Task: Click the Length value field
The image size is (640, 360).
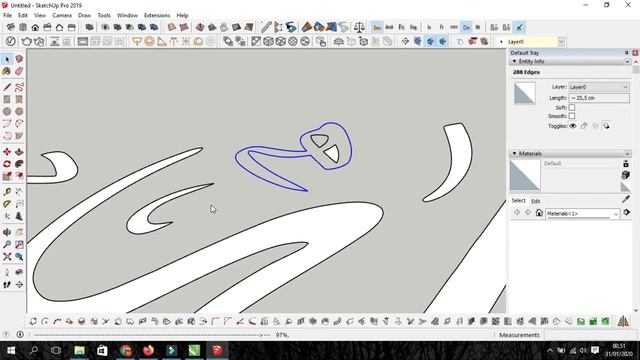Action: 599,98
